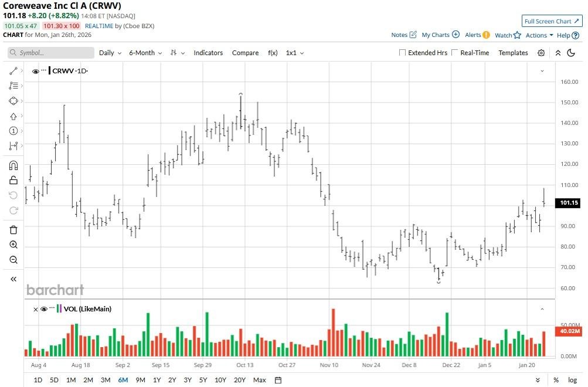Click the green VOL color swatch
588x387 pixels.
click(58, 308)
